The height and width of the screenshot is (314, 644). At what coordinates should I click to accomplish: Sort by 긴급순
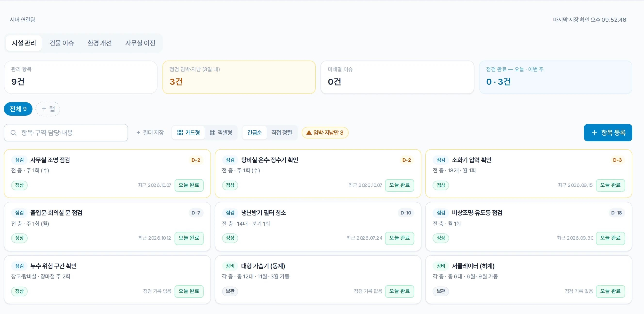[254, 132]
